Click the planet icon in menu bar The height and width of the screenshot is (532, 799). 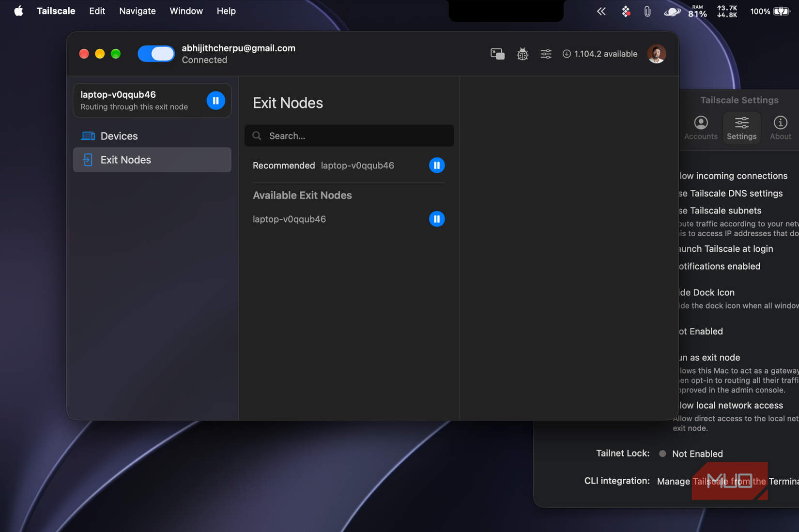click(672, 11)
